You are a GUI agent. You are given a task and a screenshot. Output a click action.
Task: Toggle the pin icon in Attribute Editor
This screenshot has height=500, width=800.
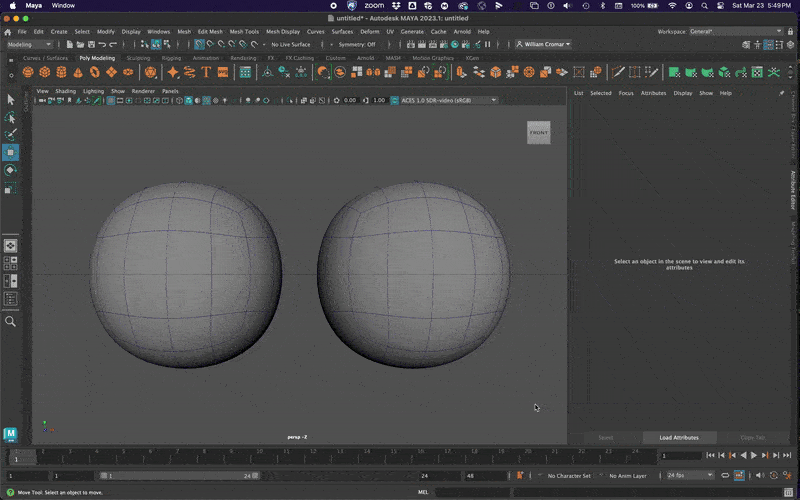click(781, 93)
